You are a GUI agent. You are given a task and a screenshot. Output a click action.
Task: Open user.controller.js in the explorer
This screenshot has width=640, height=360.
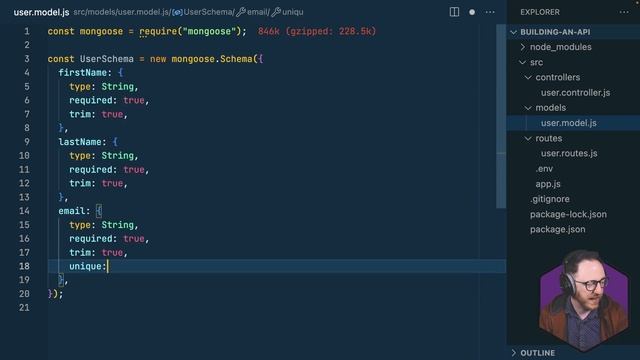[x=575, y=93]
